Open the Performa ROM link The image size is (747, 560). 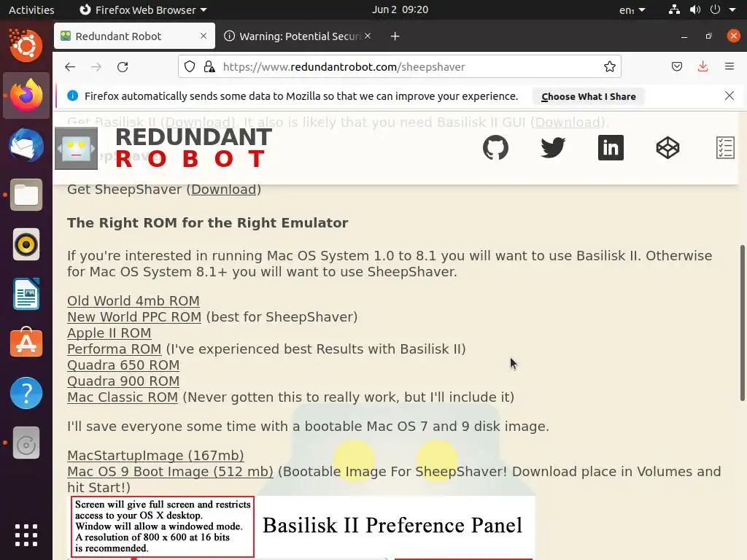[x=115, y=349]
